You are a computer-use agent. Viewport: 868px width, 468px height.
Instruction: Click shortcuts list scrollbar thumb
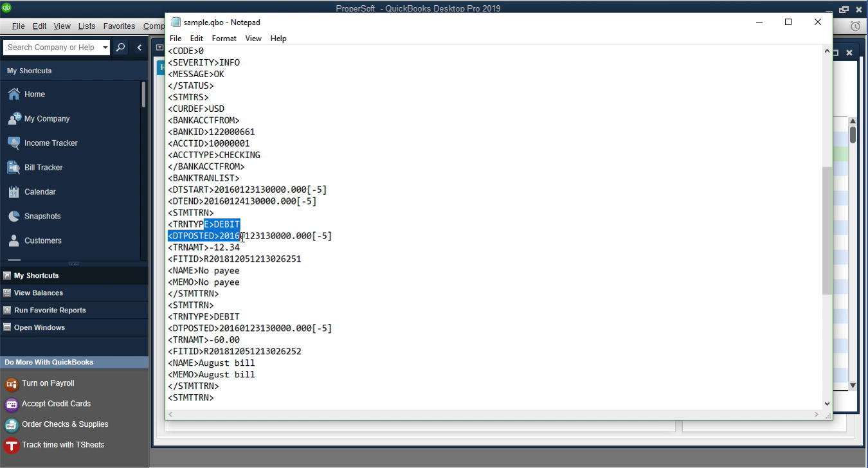point(143,94)
